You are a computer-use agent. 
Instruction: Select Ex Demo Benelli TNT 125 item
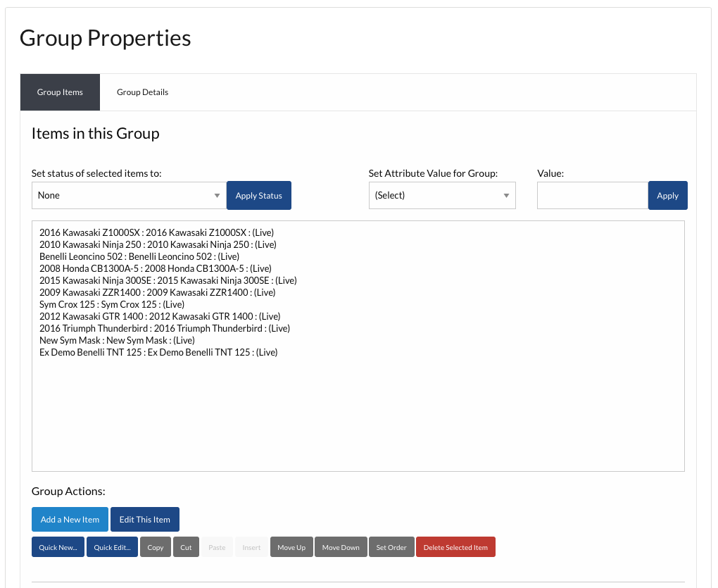(x=158, y=352)
